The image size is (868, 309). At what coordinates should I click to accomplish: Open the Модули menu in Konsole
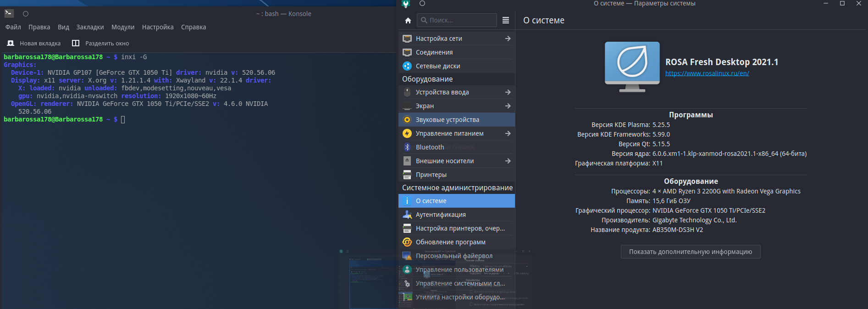pos(123,27)
